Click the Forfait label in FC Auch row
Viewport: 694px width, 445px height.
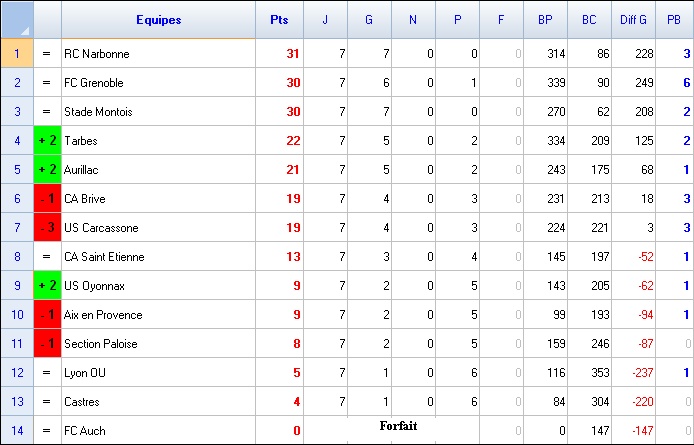coord(398,426)
